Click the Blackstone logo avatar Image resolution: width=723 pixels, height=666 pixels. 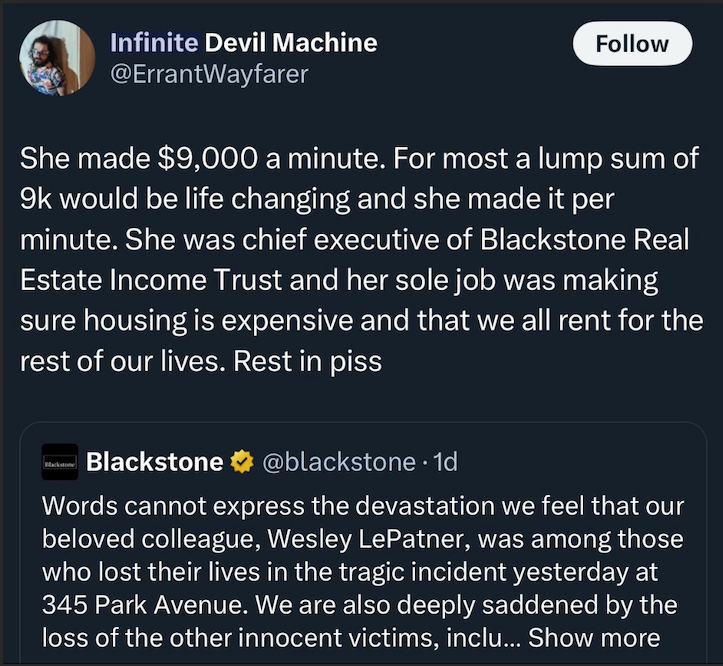click(59, 464)
